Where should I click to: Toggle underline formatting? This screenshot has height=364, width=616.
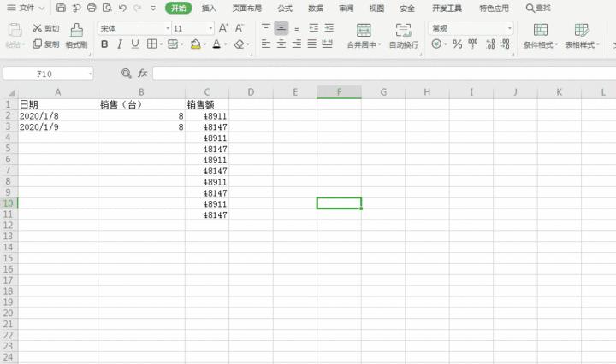point(134,44)
